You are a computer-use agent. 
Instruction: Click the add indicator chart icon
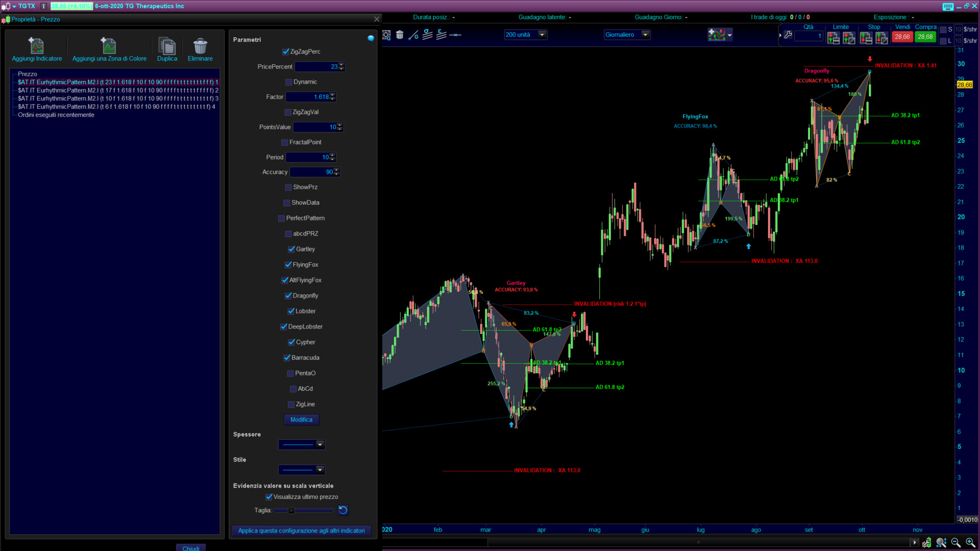point(717,35)
